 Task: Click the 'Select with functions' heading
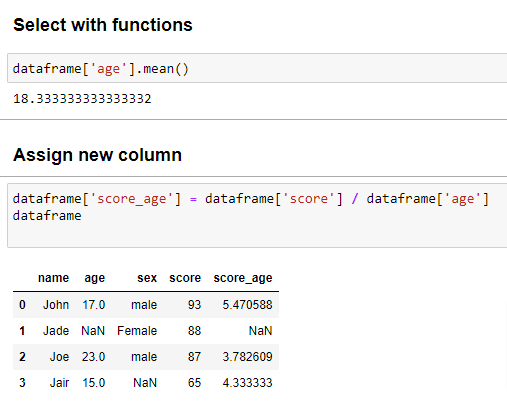pyautogui.click(x=103, y=25)
